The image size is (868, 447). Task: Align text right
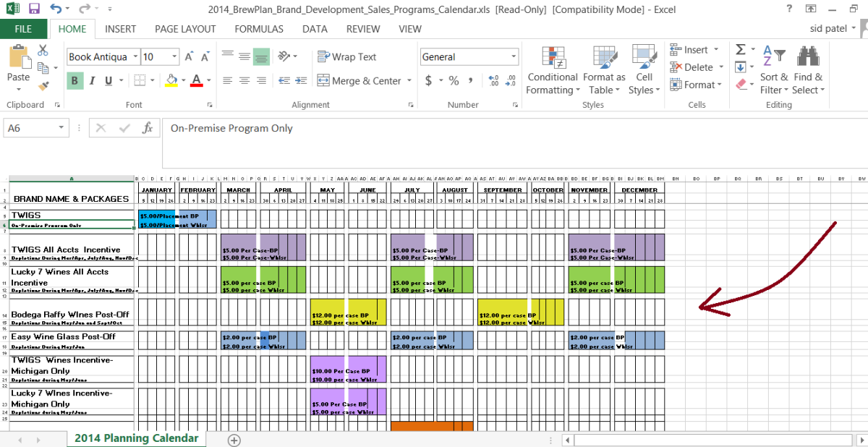coord(261,80)
